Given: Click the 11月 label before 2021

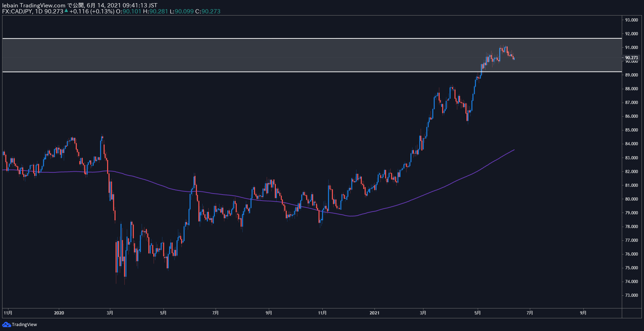Looking at the screenshot, I should coord(322,313).
